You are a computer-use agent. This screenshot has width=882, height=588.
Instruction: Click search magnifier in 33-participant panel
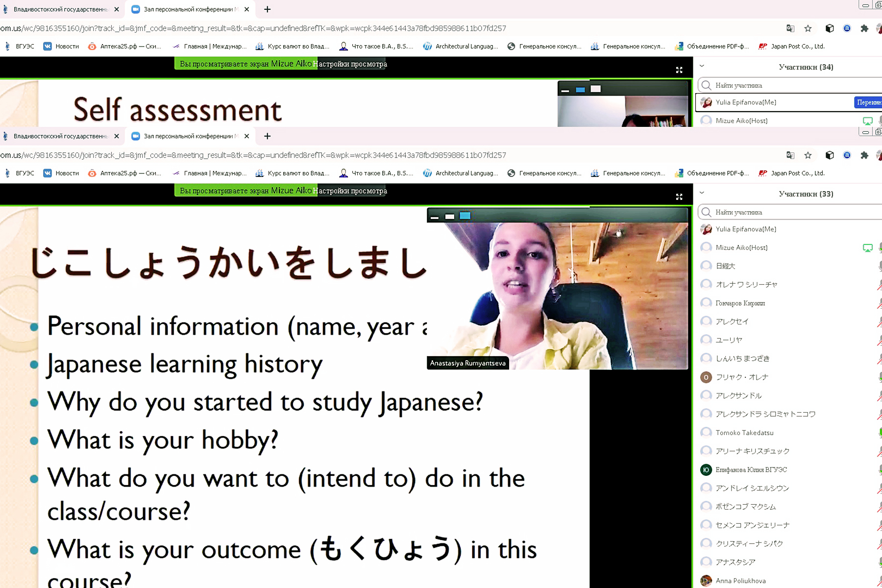706,212
